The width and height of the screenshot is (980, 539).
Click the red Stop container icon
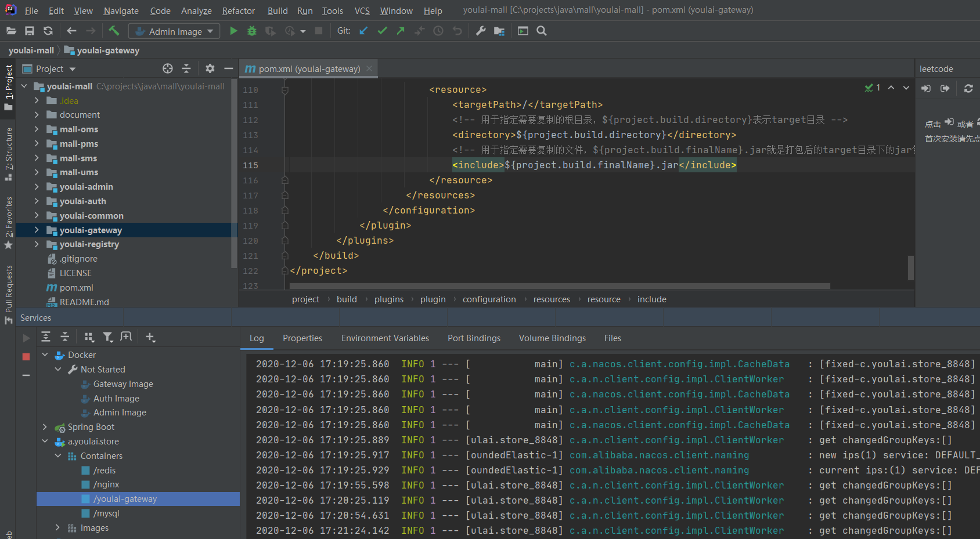click(x=26, y=357)
